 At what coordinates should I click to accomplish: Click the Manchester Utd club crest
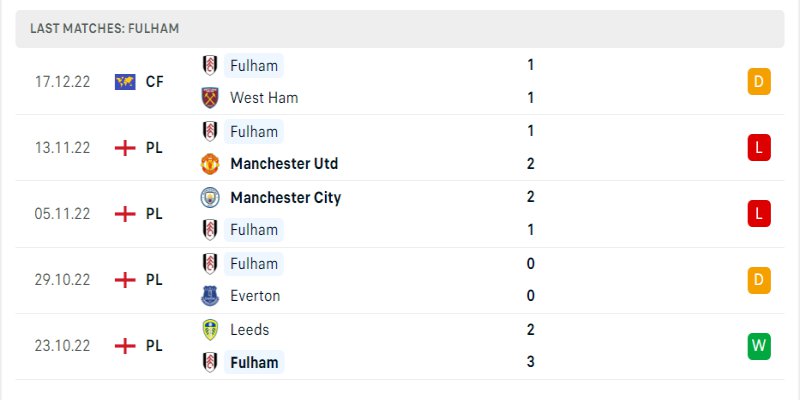[209, 164]
